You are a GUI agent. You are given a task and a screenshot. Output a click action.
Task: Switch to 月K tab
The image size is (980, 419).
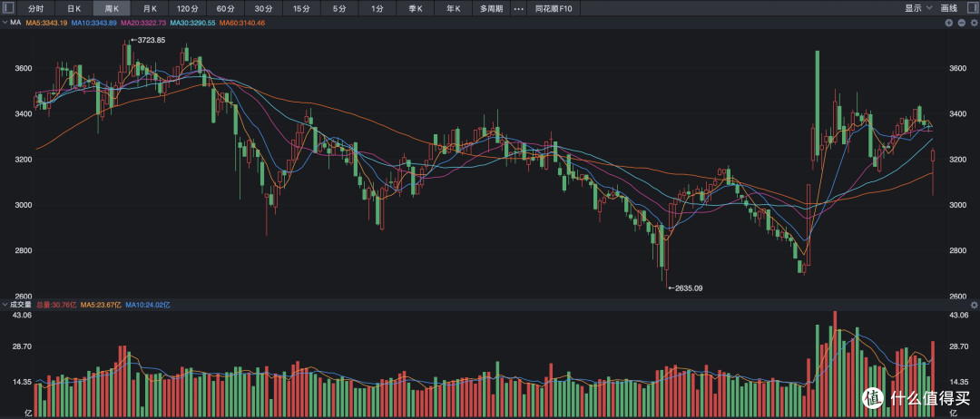coord(150,9)
